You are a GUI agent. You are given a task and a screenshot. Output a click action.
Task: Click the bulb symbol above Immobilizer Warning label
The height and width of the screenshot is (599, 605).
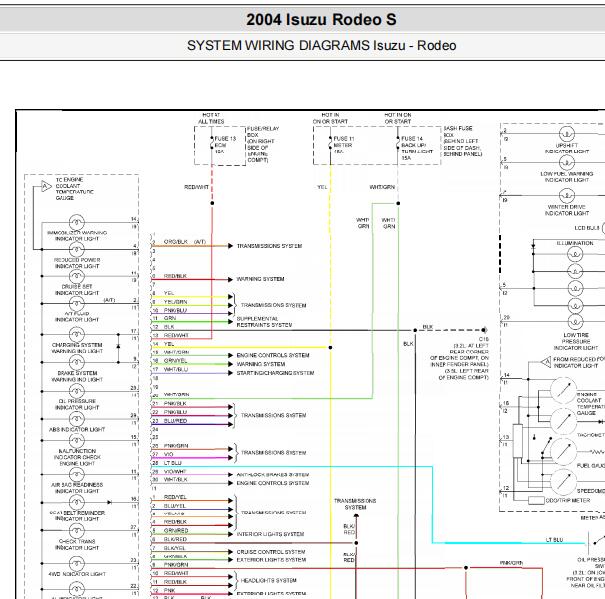pos(76,222)
